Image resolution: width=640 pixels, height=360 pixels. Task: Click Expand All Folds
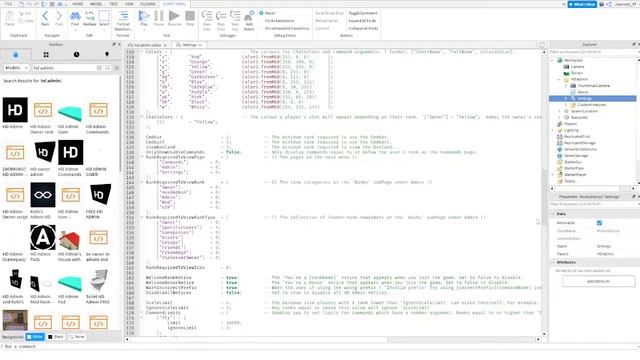[362, 20]
